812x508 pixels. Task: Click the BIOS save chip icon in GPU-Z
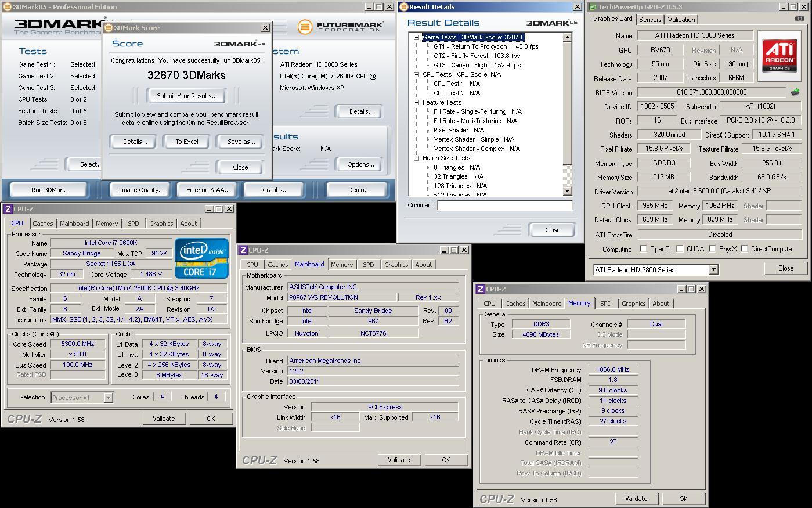tap(795, 92)
